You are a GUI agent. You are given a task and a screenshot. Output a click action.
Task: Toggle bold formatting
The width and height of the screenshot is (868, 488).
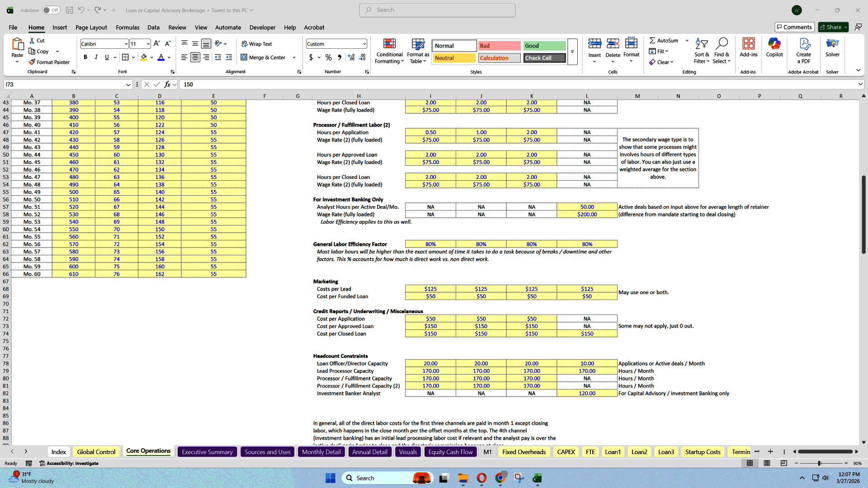tap(85, 57)
